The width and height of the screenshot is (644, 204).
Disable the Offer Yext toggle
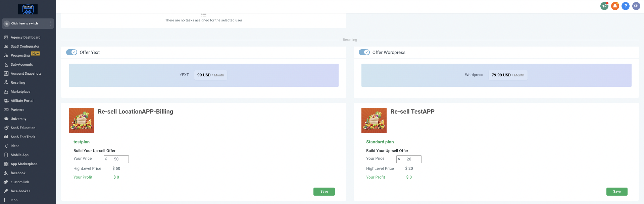pyautogui.click(x=71, y=52)
